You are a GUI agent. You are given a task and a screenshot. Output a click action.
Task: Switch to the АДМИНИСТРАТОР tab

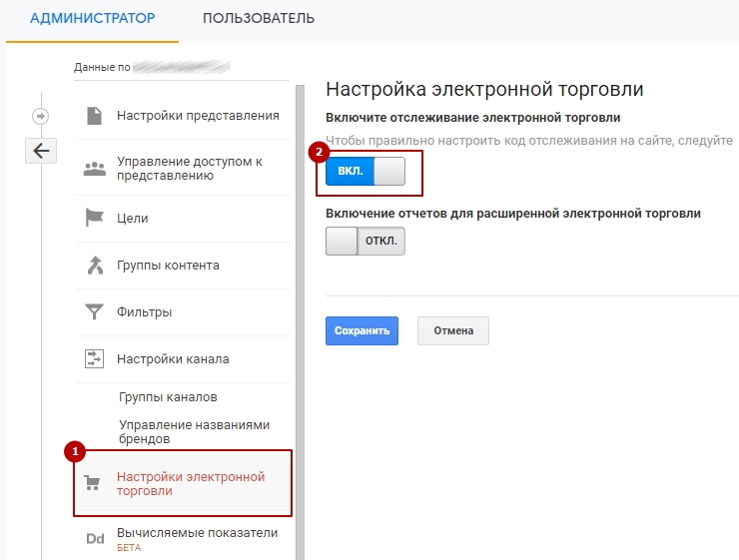[92, 18]
